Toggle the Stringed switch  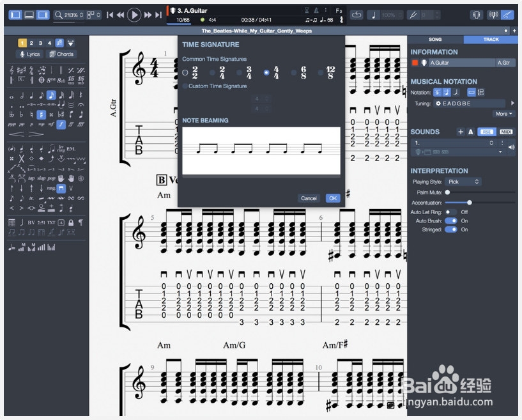point(451,229)
